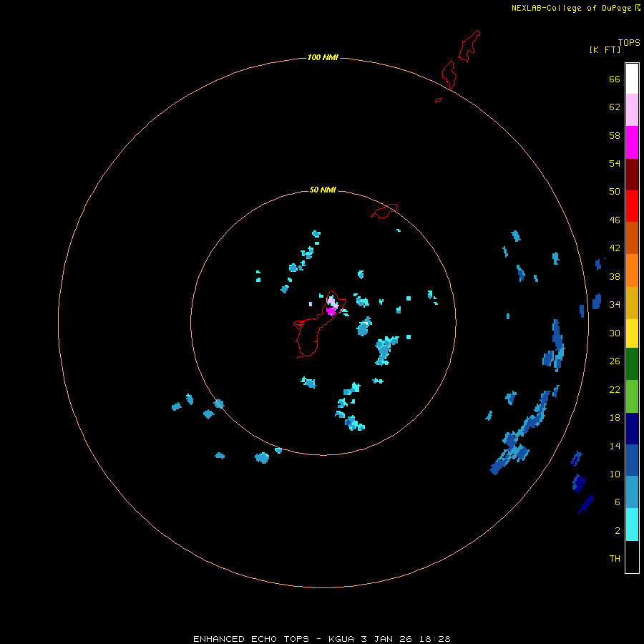The image size is (644, 644).
Task: Click the "50 NMI" range ring label
Action: (323, 190)
